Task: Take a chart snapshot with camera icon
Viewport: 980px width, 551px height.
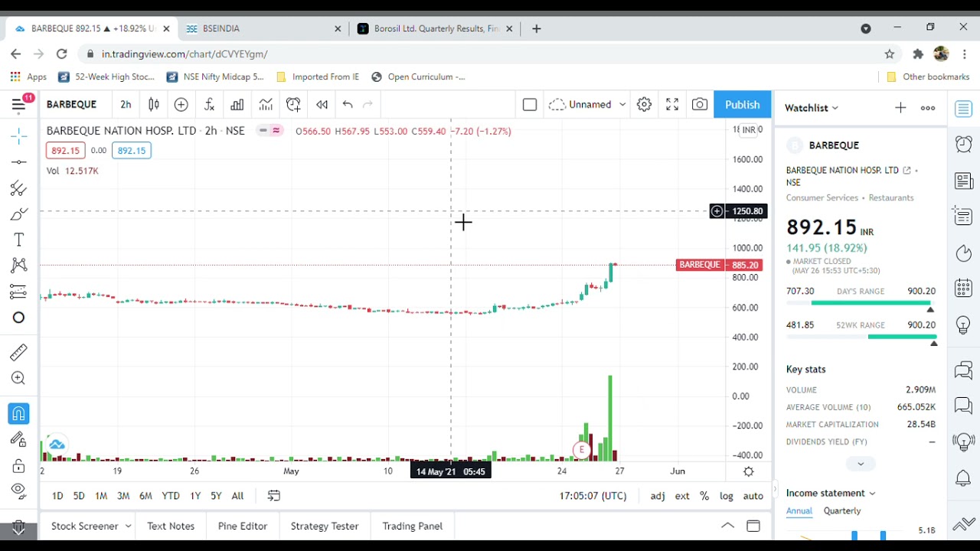Action: tap(700, 105)
